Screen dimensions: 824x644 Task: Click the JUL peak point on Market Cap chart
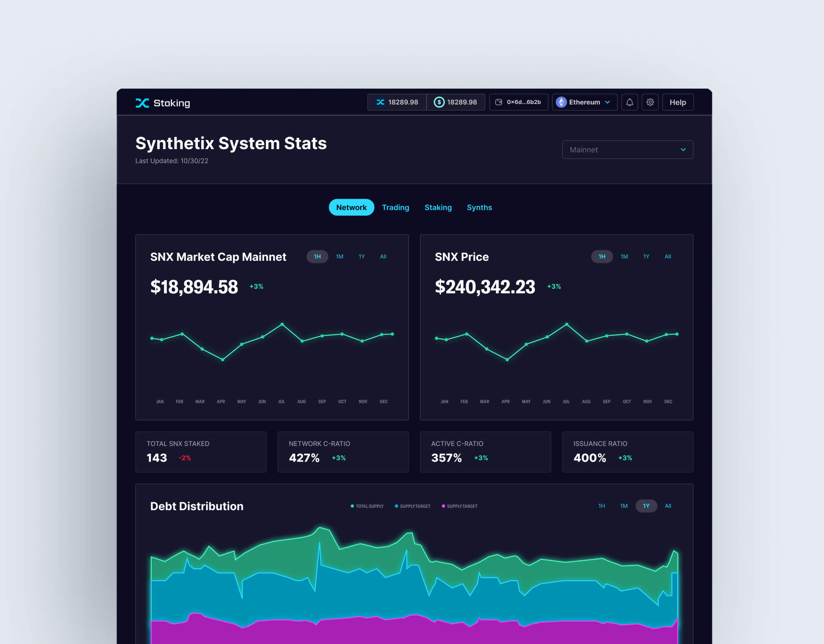click(x=282, y=324)
